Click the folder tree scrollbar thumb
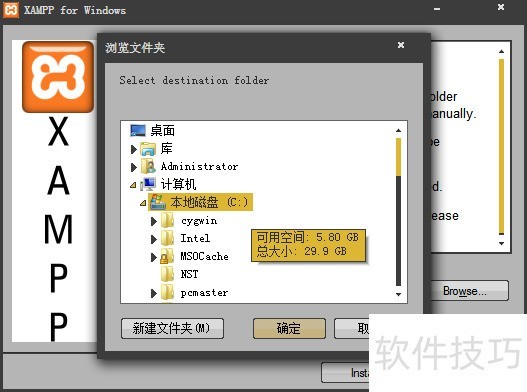Image resolution: width=527 pixels, height=392 pixels. 398,157
